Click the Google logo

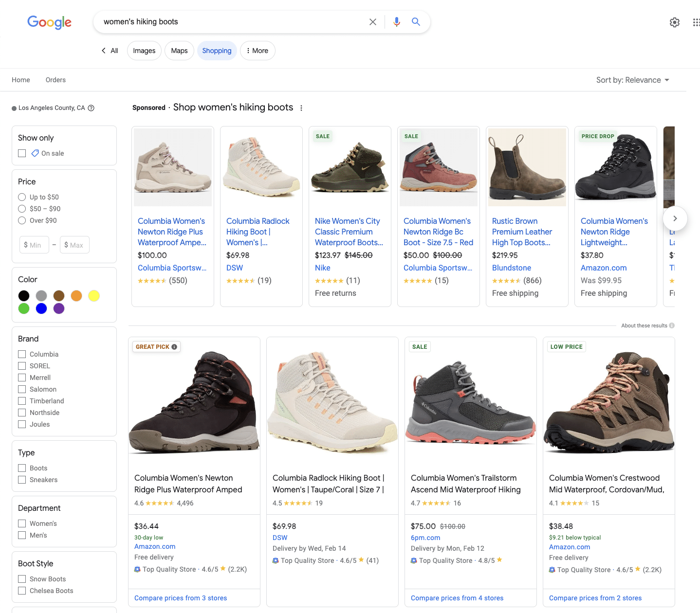(49, 22)
